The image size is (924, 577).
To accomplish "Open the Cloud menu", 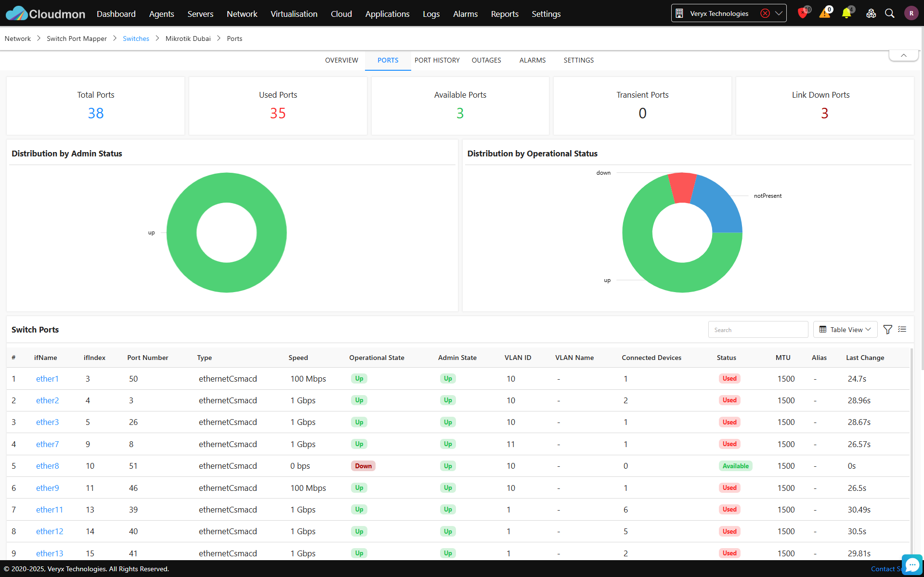I will [x=341, y=14].
